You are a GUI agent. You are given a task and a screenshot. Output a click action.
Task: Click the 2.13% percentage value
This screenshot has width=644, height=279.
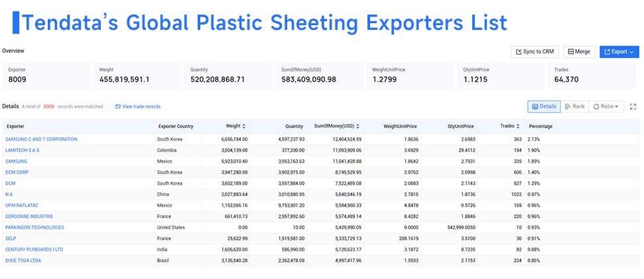[534, 139]
